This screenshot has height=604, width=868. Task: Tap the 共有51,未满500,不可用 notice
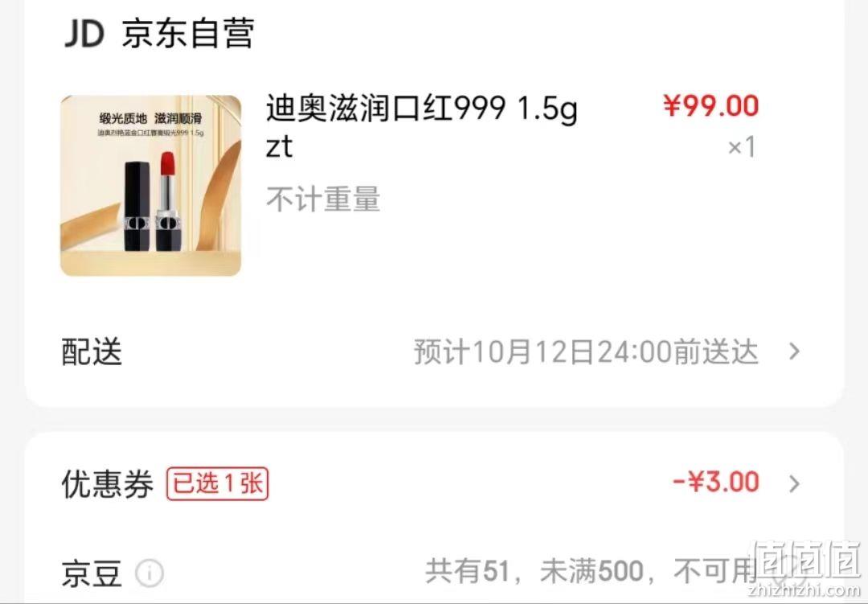click(591, 571)
